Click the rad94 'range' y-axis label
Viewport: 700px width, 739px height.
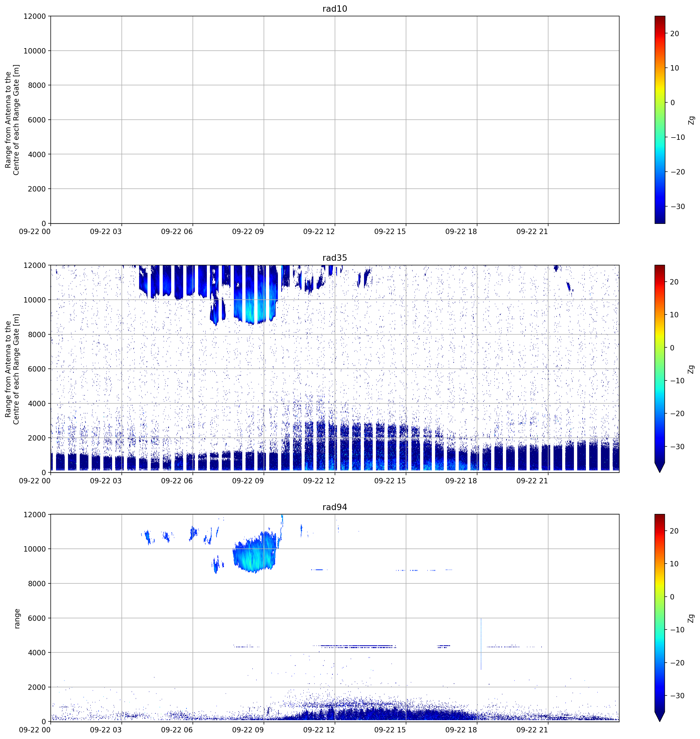coord(16,619)
